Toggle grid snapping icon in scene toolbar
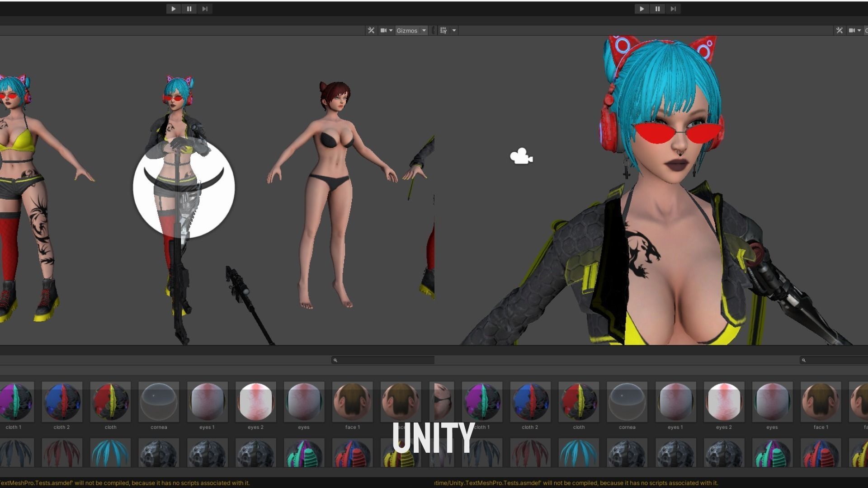 (x=443, y=30)
